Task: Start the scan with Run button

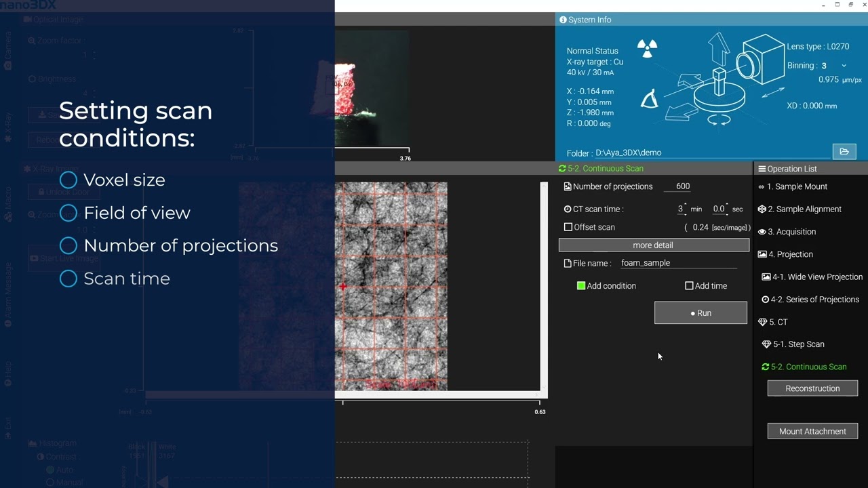Action: point(701,313)
